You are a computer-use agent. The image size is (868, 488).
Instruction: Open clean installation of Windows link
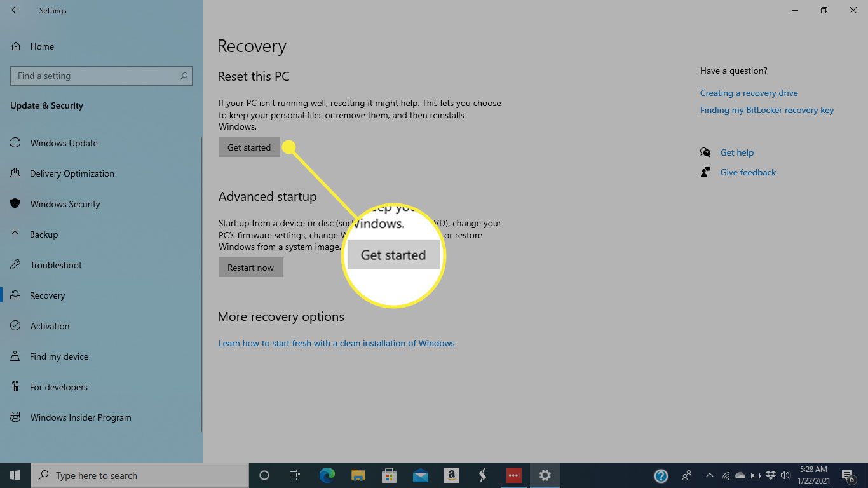coord(336,343)
